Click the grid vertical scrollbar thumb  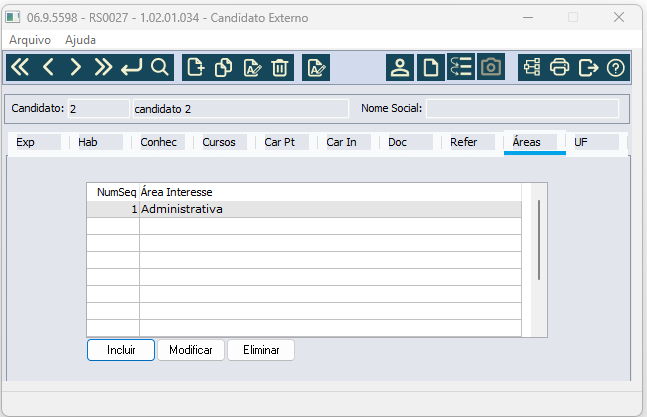coord(538,240)
